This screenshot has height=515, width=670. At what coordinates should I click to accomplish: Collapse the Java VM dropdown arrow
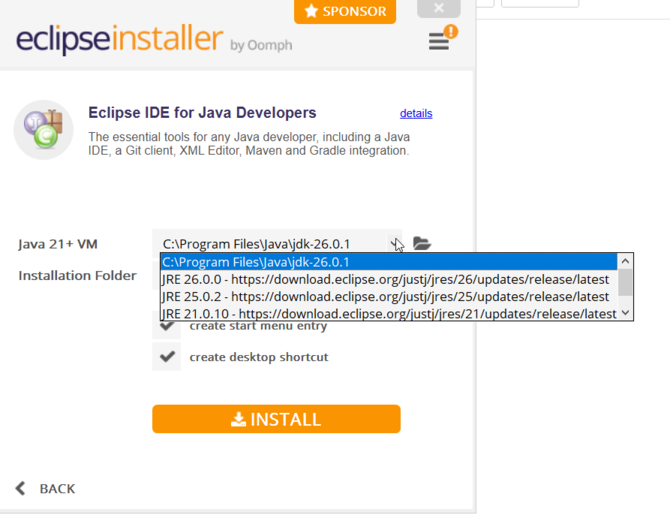point(395,244)
